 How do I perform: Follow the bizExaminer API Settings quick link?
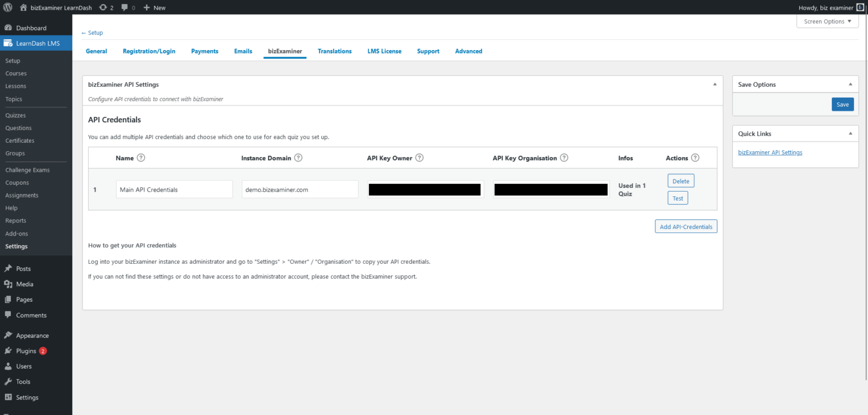click(x=770, y=152)
